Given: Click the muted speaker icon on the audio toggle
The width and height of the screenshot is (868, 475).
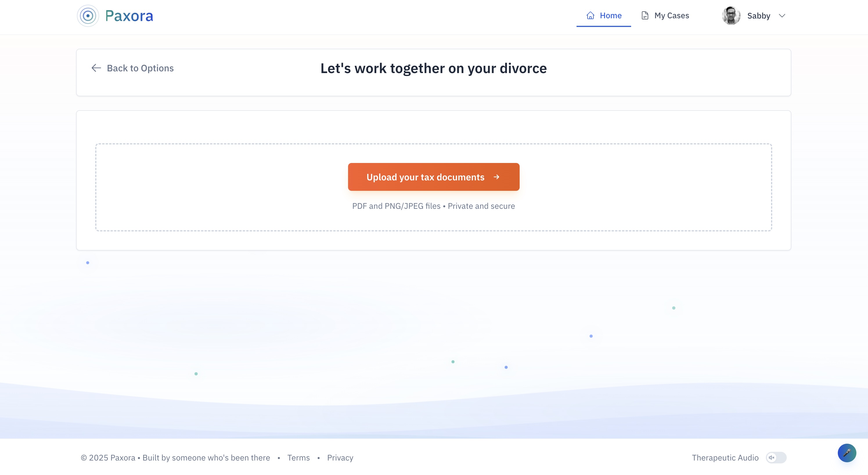Looking at the screenshot, I should [x=772, y=458].
